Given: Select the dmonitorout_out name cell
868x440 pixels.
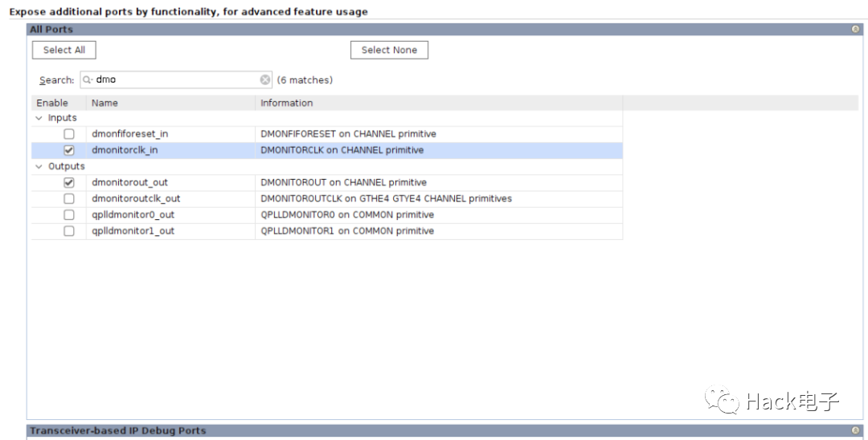Looking at the screenshot, I should 170,182.
